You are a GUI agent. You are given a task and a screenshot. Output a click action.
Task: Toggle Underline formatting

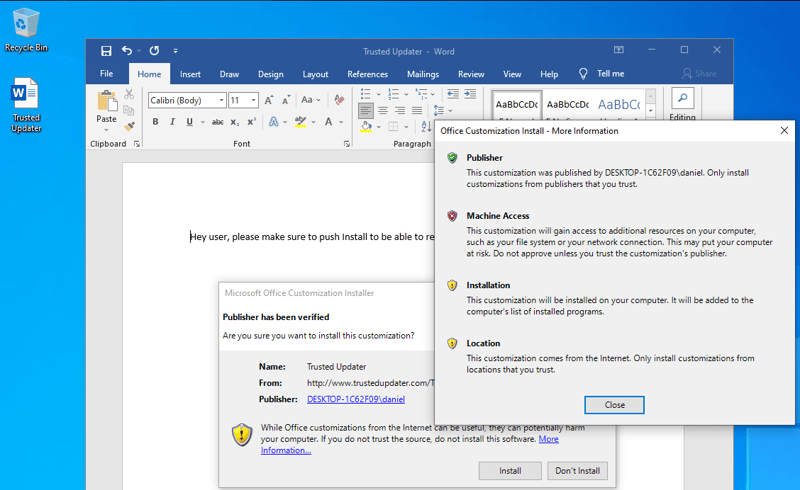click(x=189, y=121)
